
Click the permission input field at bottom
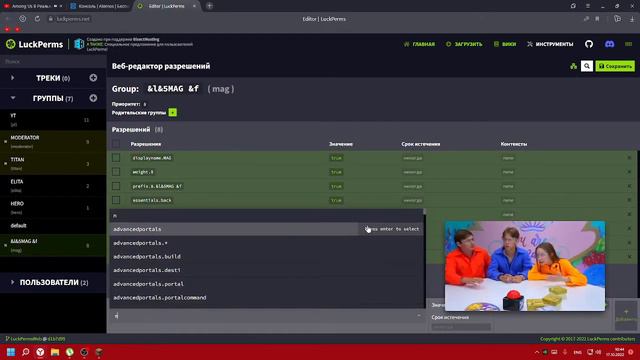point(267,316)
